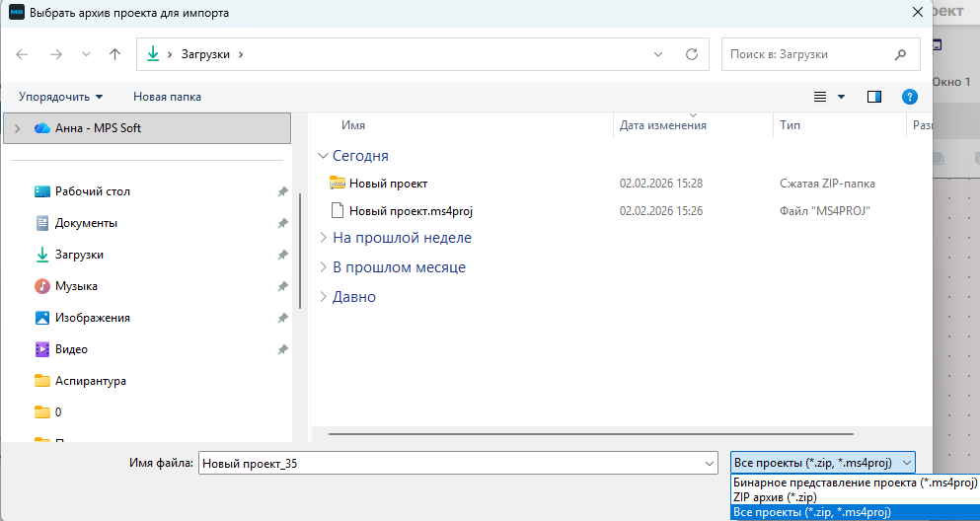980x521 pixels.
Task: Go up one folder level
Action: (114, 54)
